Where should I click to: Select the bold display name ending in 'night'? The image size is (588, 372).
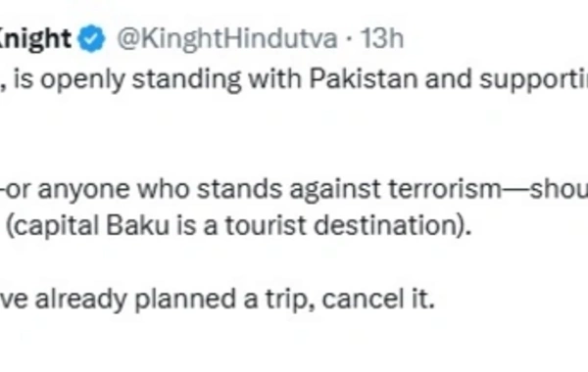coord(35,39)
